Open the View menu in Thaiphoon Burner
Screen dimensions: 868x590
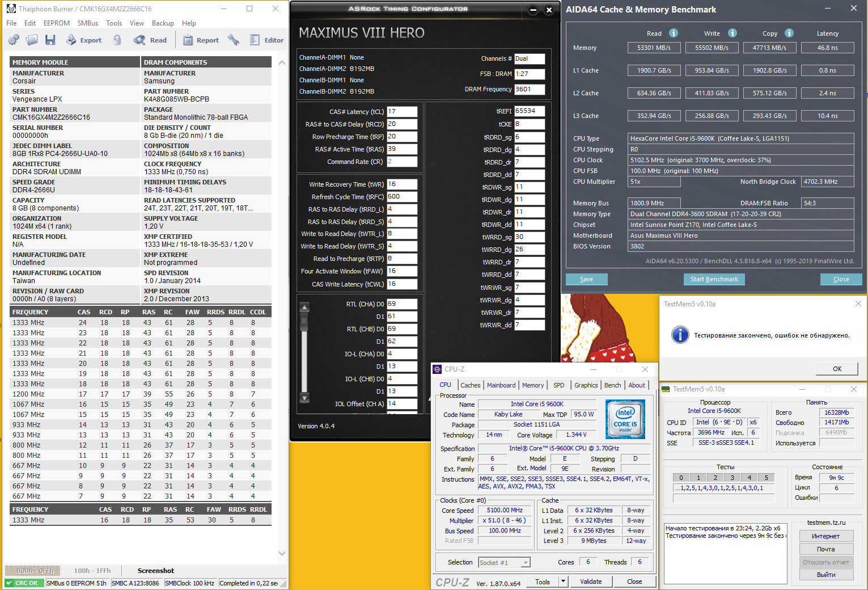[137, 23]
